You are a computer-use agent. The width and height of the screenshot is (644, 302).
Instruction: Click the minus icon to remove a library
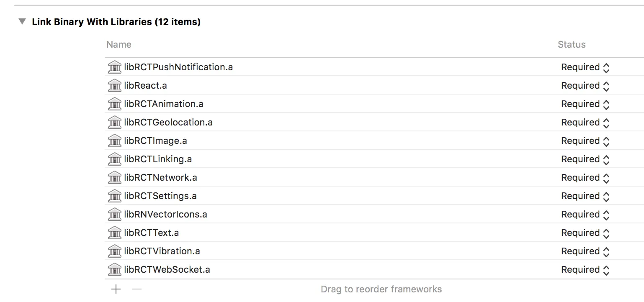pos(137,289)
